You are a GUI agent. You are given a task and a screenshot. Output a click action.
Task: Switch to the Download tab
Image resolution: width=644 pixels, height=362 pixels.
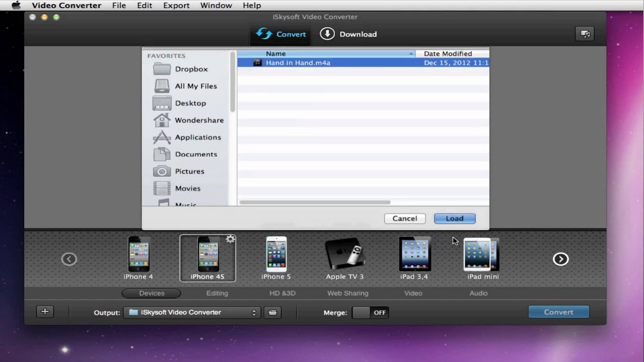coord(348,34)
